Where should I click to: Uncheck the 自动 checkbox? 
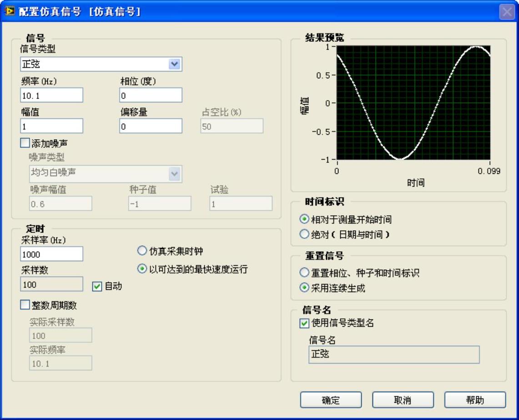97,286
